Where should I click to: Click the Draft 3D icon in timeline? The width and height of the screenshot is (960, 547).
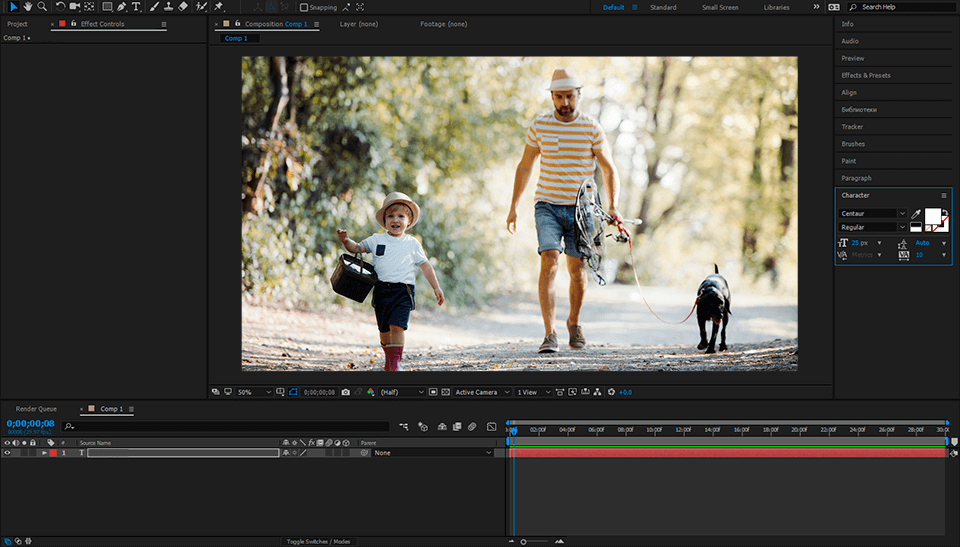[x=423, y=426]
